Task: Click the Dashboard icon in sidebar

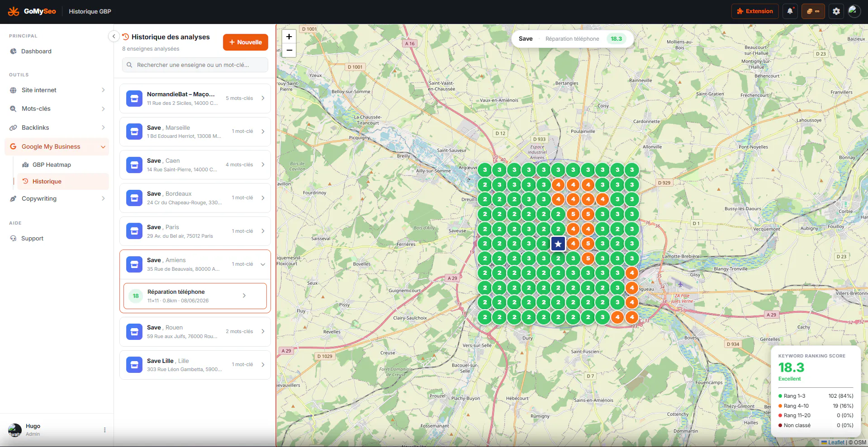Action: coord(14,52)
